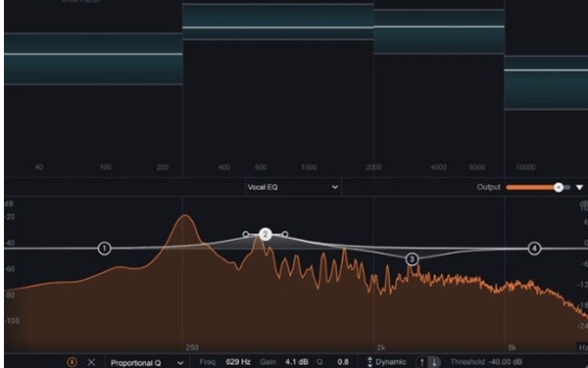588x368 pixels.
Task: Remove the selected band with X icon
Action: (91, 362)
